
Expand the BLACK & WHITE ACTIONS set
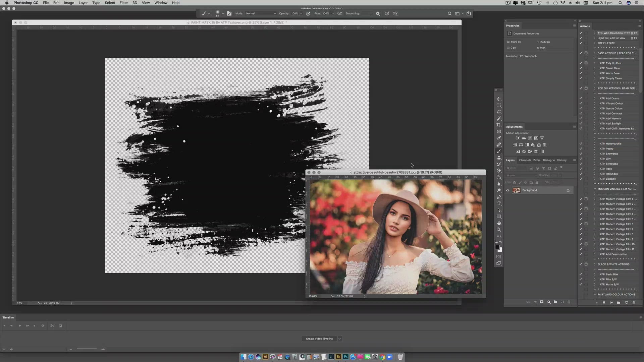coord(595,264)
